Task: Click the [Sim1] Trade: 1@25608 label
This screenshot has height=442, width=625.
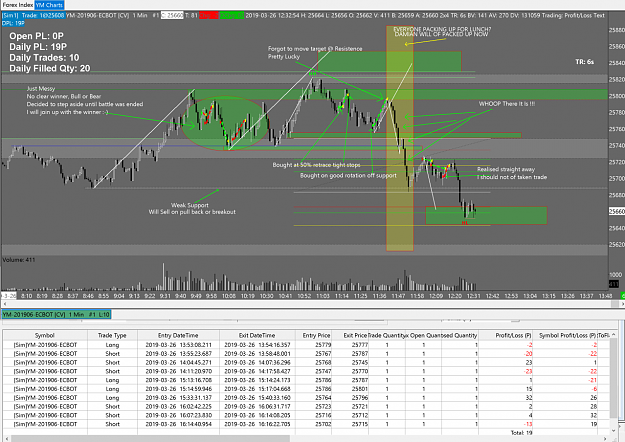Action: pos(33,16)
